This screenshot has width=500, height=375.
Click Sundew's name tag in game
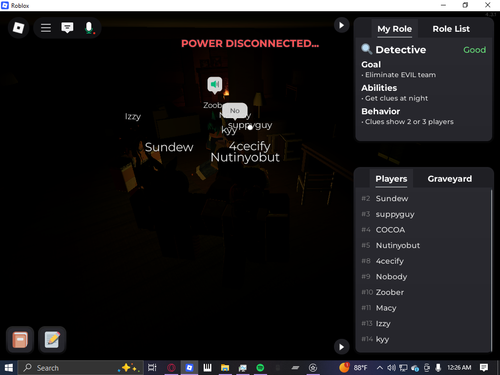[x=169, y=147]
